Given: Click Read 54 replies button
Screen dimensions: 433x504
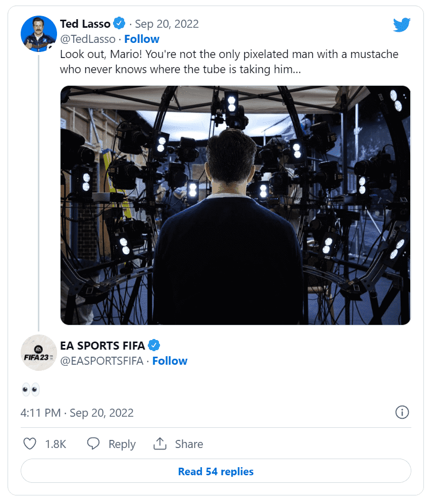Looking at the screenshot, I should click(215, 471).
